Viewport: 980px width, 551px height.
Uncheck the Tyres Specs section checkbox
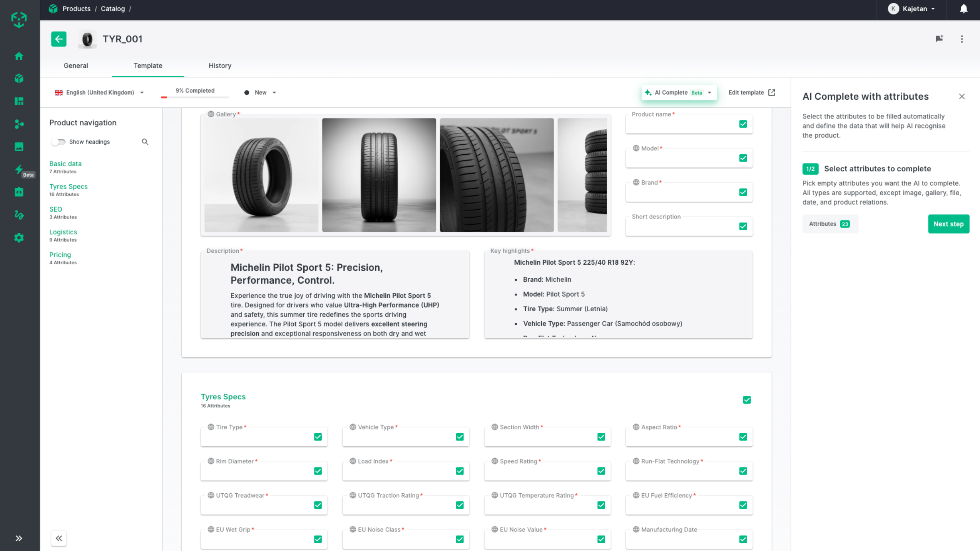tap(747, 400)
